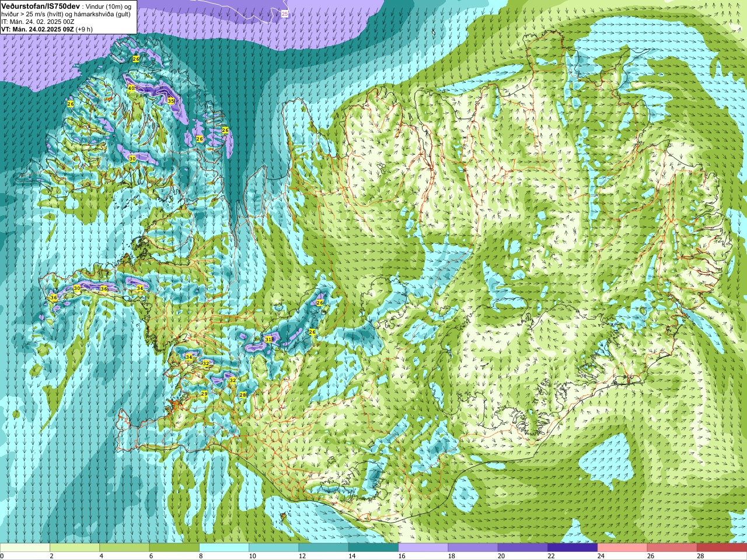Select the 4–6 m/s green legend swatch
The height and width of the screenshot is (560, 747).
click(124, 548)
